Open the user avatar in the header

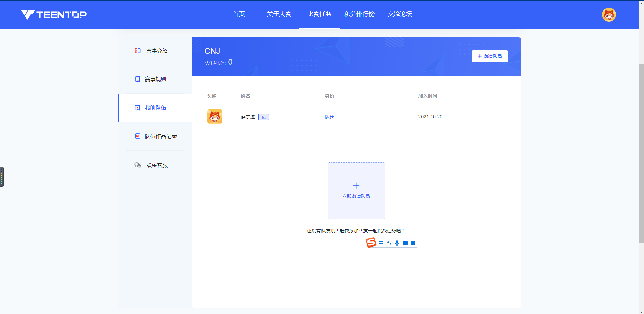pos(609,15)
